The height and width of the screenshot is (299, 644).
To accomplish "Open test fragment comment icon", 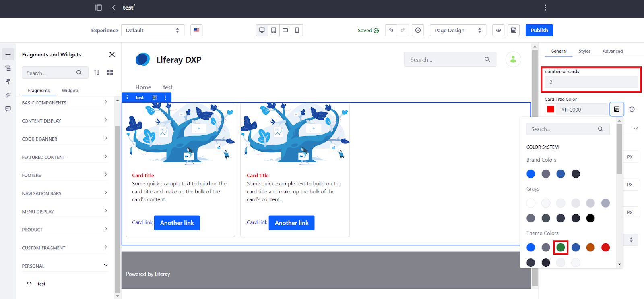I will (155, 98).
